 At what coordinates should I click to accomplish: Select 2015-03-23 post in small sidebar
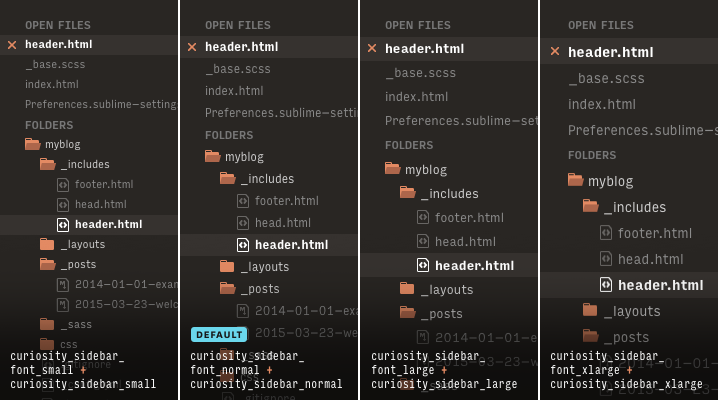[126, 304]
